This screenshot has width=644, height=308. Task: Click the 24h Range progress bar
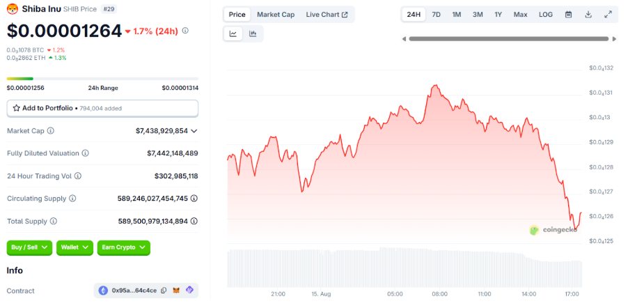click(102, 79)
